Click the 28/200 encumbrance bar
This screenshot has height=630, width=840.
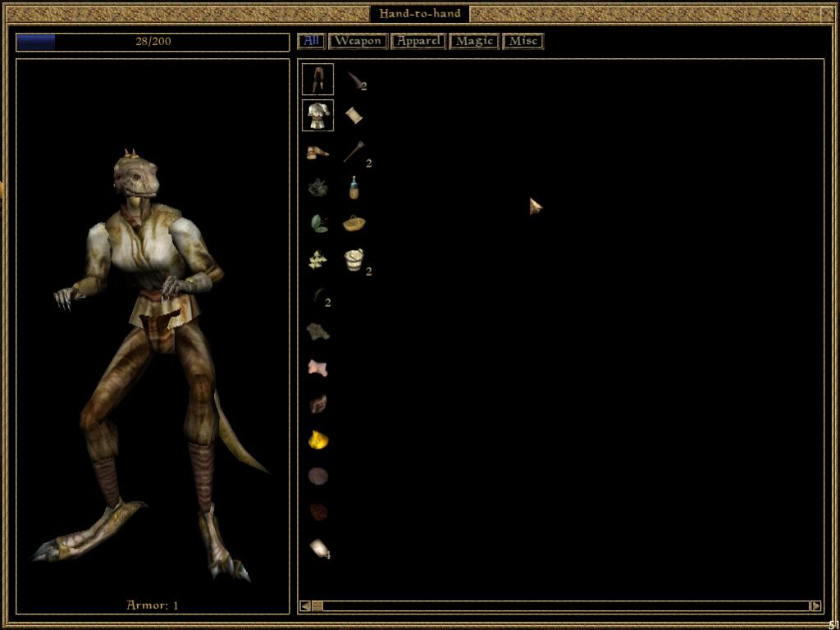tap(153, 42)
